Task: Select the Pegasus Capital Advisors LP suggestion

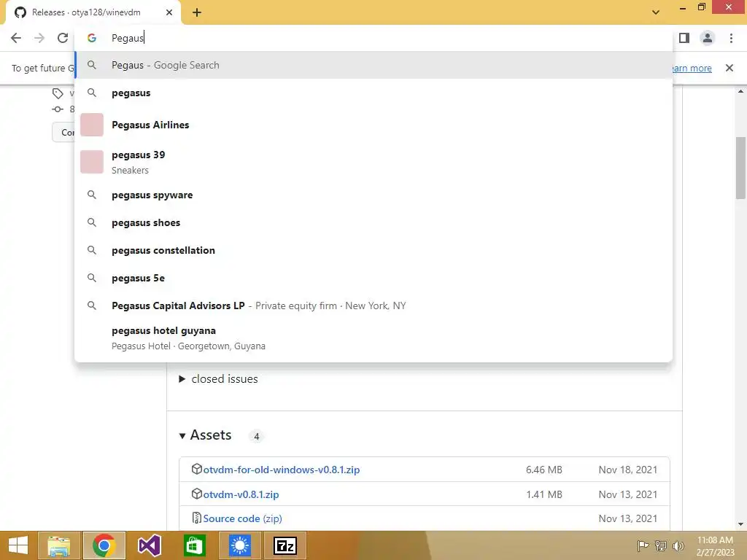Action: click(374, 306)
